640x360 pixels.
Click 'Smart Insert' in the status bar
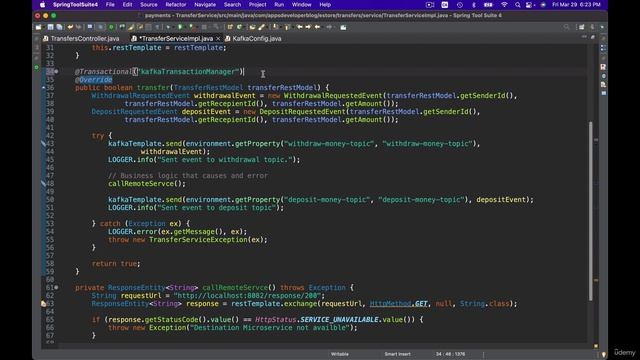click(397, 354)
